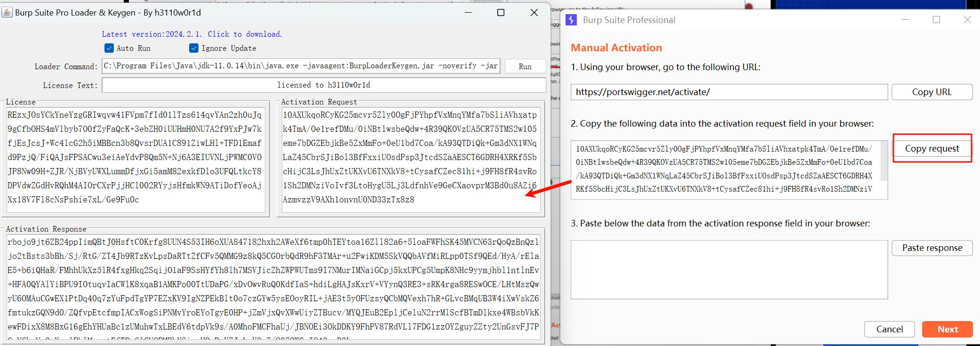
Task: Click the Copy URL button
Action: click(x=932, y=92)
